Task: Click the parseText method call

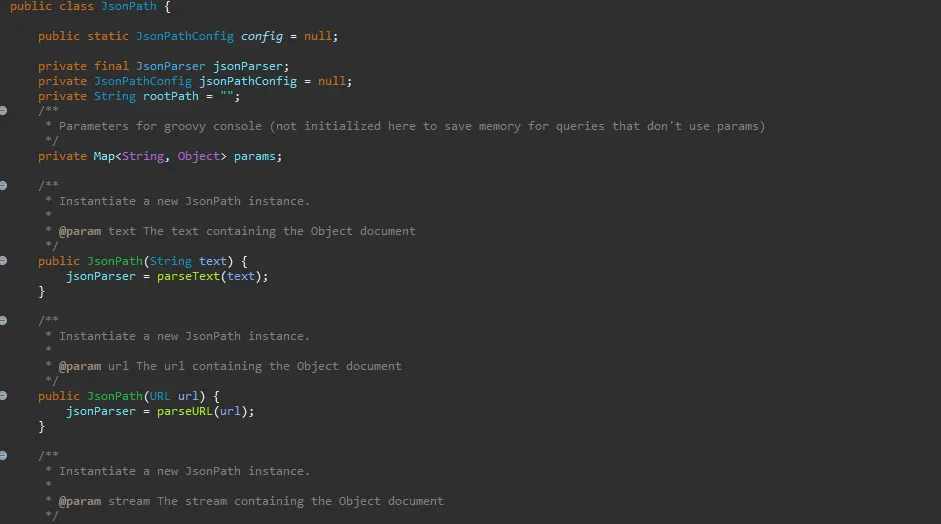Action: click(188, 276)
